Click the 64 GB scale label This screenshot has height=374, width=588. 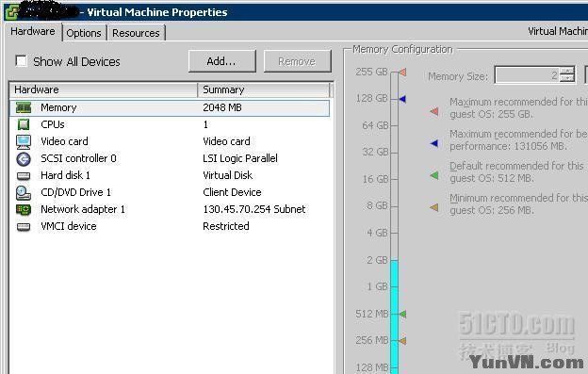[x=375, y=125]
